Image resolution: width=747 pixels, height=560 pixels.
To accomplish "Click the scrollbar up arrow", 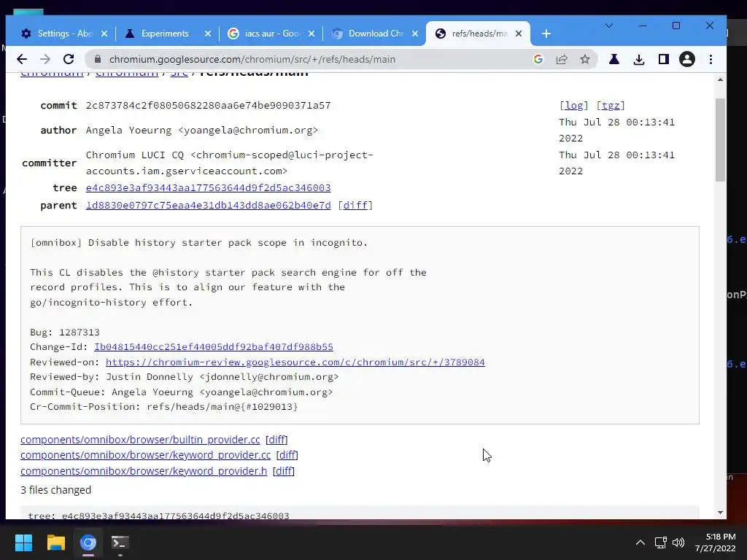I will [720, 79].
